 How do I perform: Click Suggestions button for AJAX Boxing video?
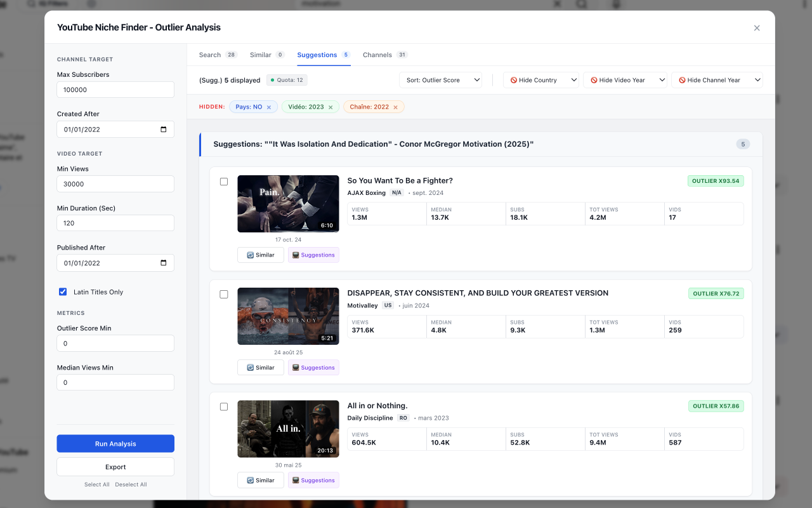point(313,255)
